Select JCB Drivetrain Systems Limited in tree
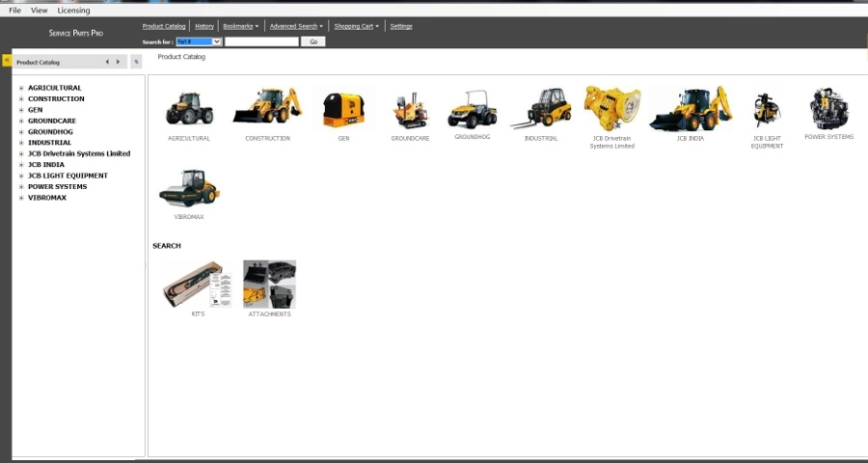Screen dimensions: 868x463 (79, 154)
